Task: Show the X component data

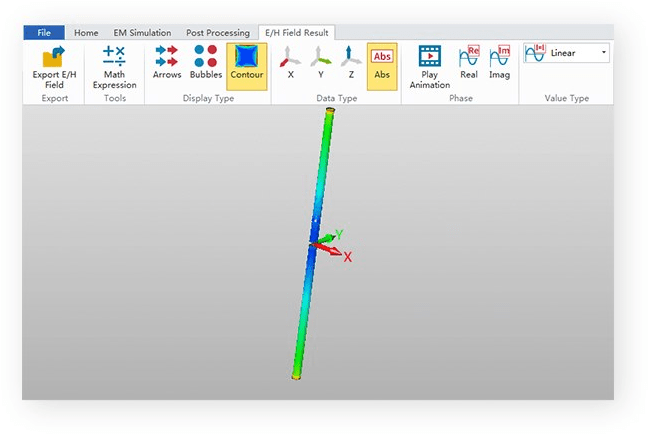Action: 291,62
